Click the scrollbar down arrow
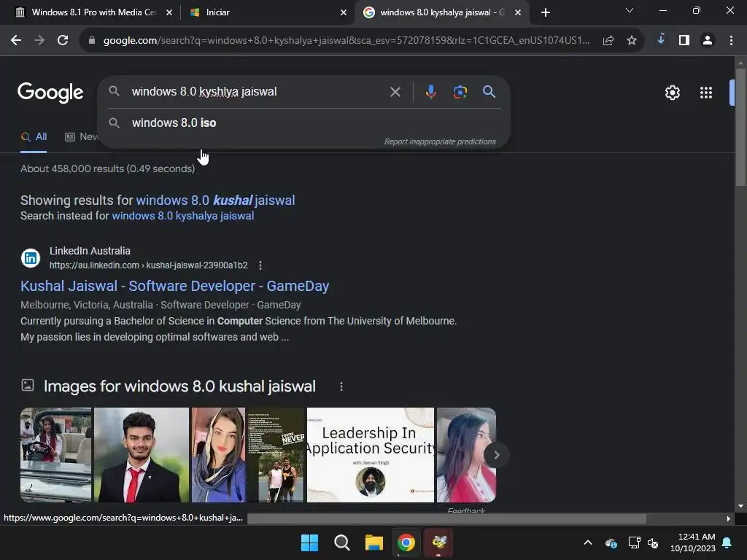Viewport: 747px width, 560px height. click(x=740, y=506)
